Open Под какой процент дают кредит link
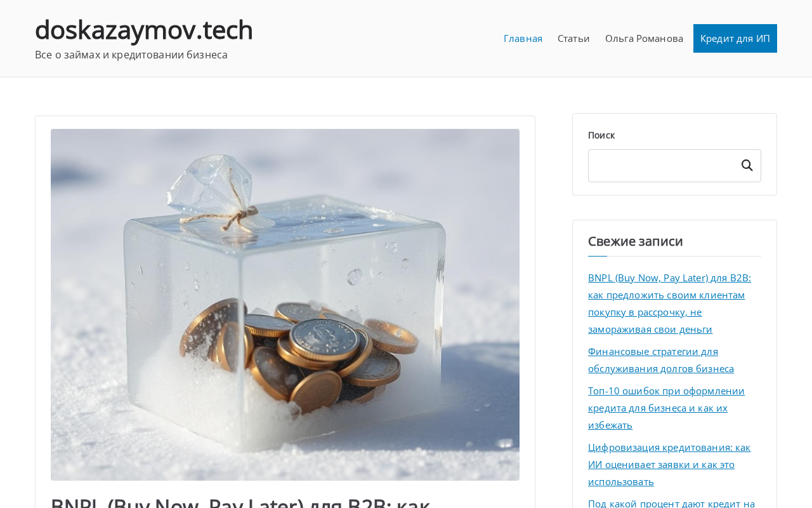 coord(671,503)
